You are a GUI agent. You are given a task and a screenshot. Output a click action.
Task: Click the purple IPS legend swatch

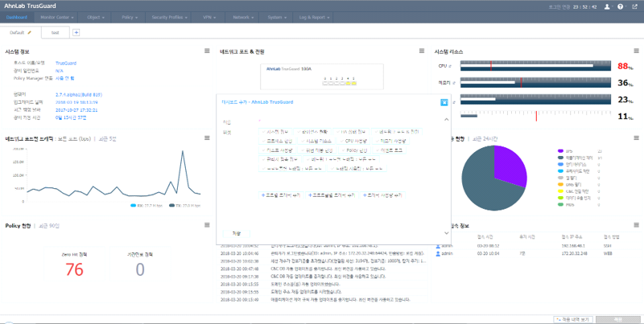coord(560,151)
